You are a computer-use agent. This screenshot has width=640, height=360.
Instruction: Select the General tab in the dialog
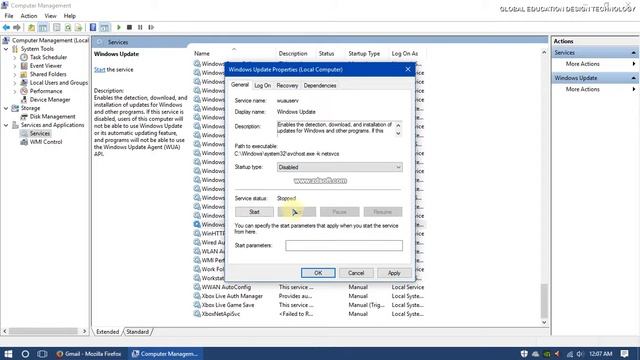[240, 85]
